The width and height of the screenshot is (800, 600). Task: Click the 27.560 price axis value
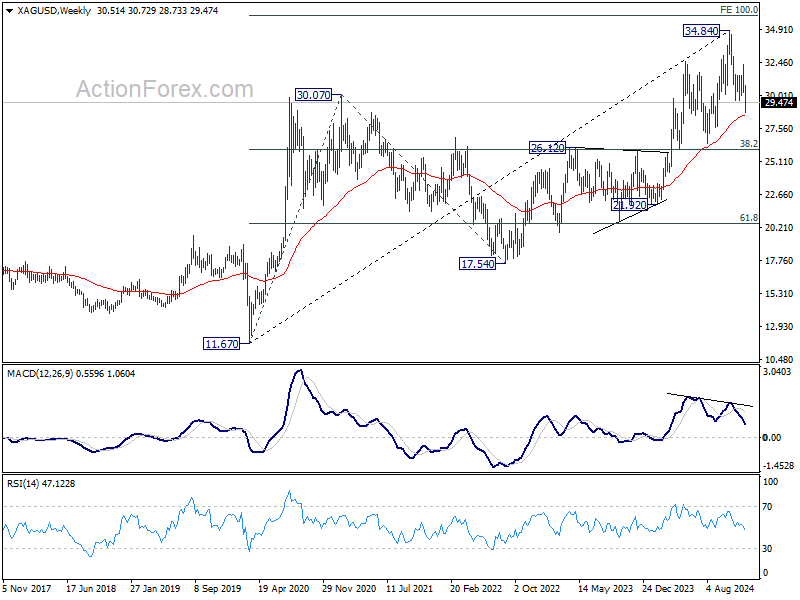click(779, 129)
